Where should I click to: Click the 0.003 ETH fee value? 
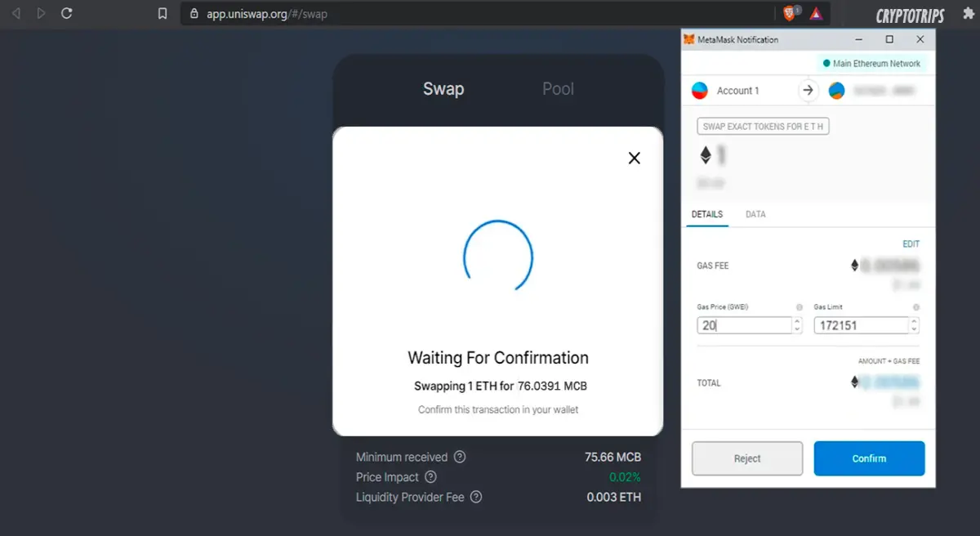tap(613, 497)
